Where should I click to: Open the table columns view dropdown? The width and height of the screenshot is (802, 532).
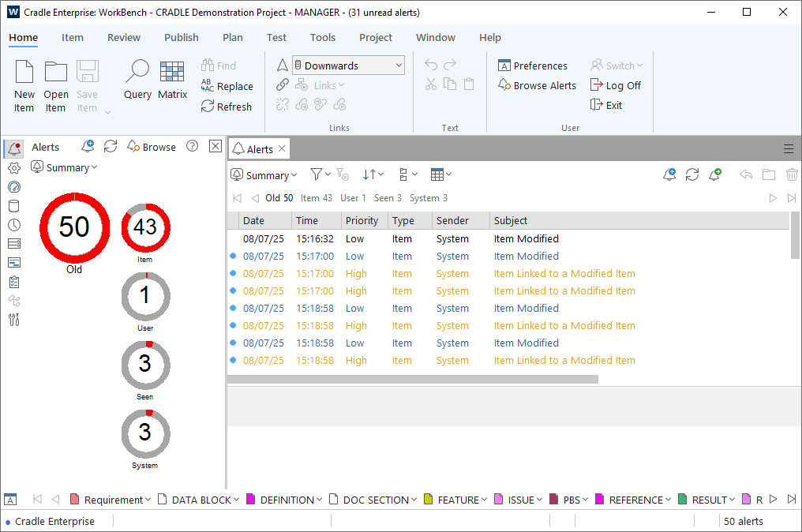[441, 174]
